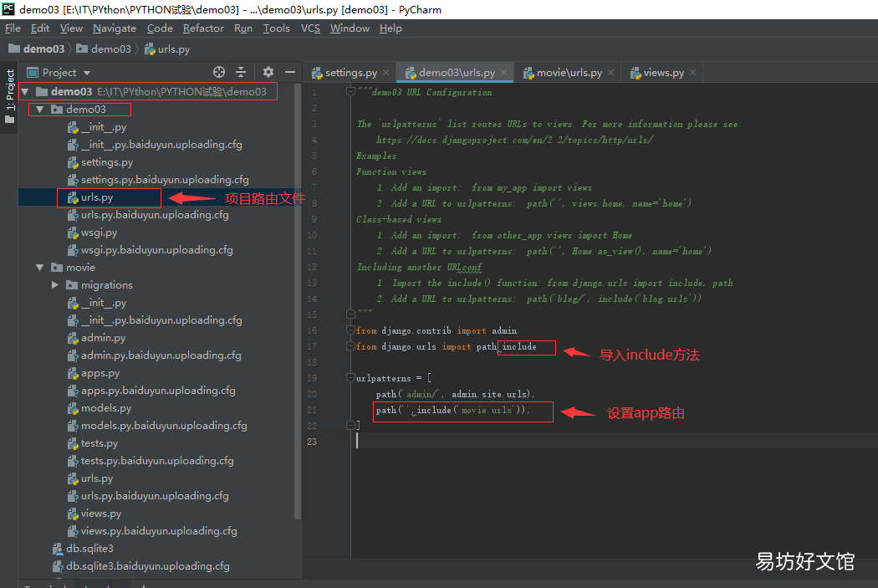Click the urls.py file icon in breadcrumb

[150, 49]
